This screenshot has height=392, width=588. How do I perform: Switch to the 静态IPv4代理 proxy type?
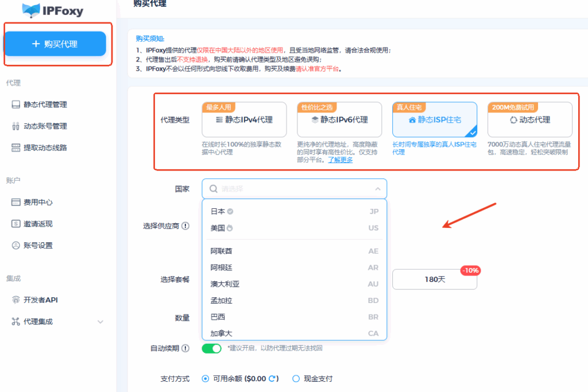(243, 119)
